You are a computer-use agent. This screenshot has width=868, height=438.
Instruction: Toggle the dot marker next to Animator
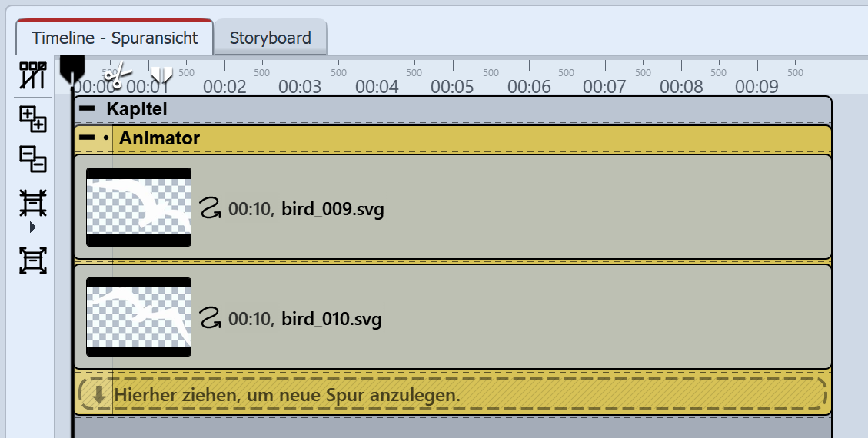click(105, 139)
